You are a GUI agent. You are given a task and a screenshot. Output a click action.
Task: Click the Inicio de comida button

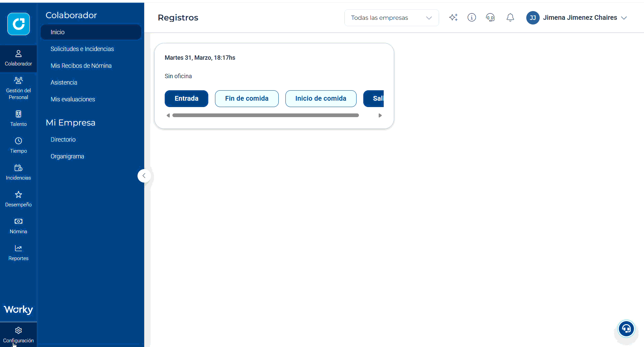tap(321, 99)
